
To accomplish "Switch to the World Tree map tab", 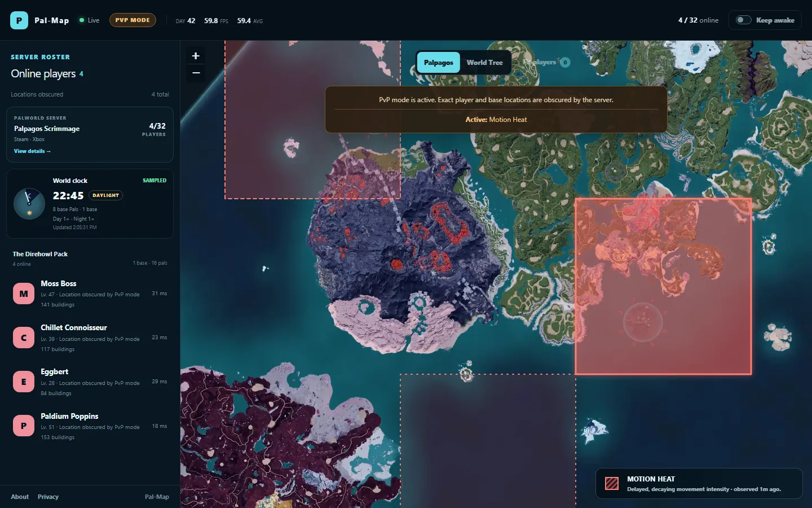I will click(x=484, y=63).
